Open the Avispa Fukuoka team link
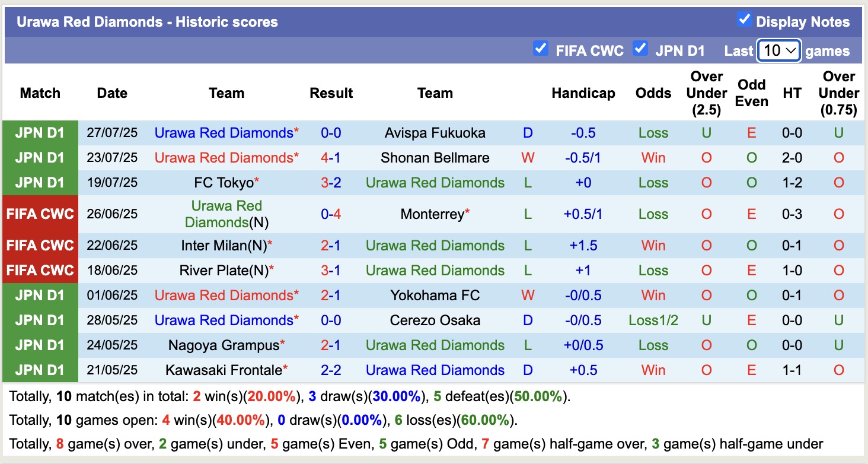 pyautogui.click(x=435, y=133)
